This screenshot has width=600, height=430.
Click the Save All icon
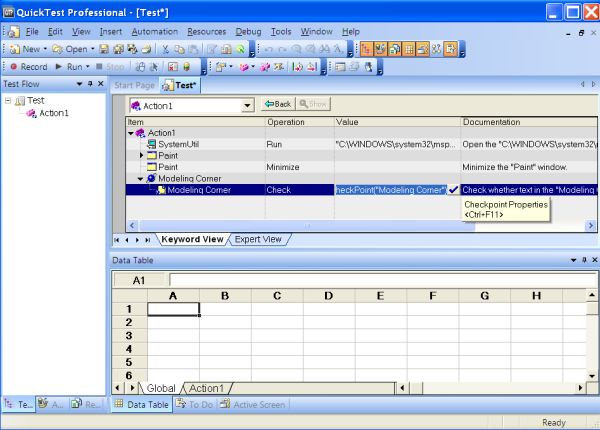pos(118,49)
